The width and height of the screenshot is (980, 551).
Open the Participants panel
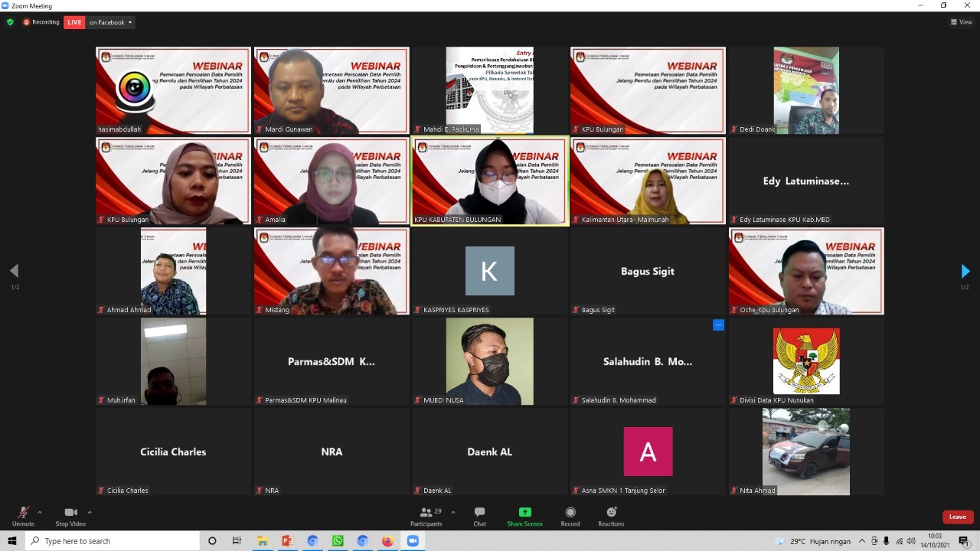426,516
